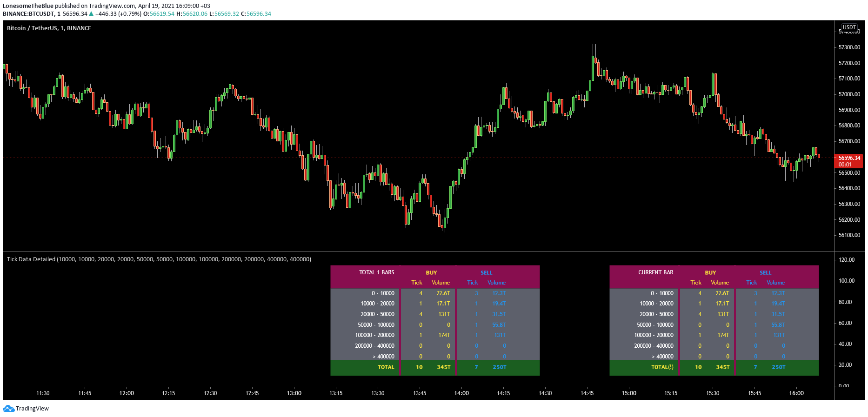Viewport: 868px width, 417px height.
Task: Click the CURRENT BAR table header
Action: (x=656, y=272)
